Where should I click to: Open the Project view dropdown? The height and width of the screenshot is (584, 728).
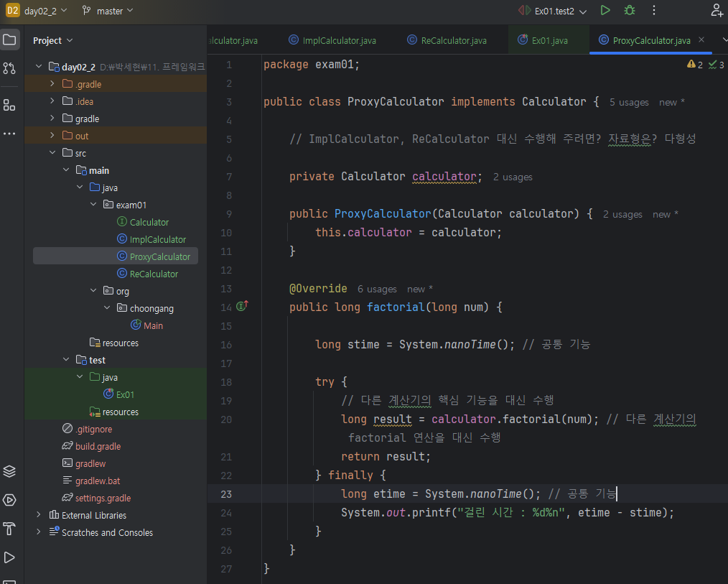(52, 40)
